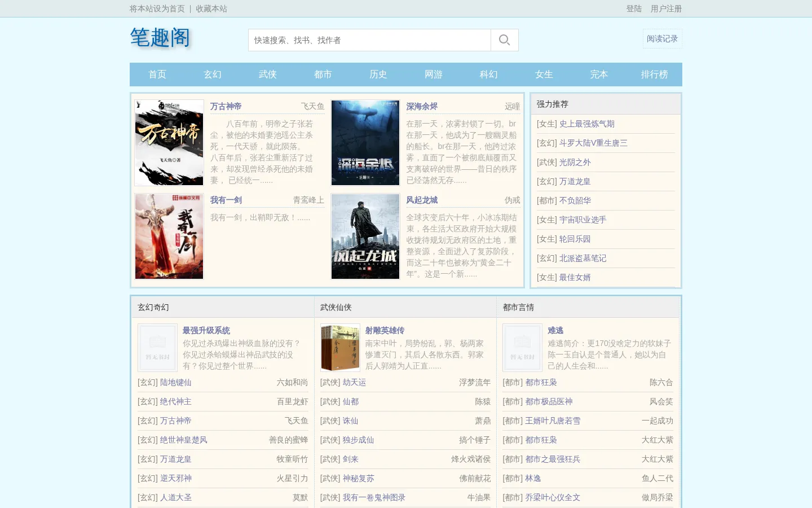Image resolution: width=812 pixels, height=508 pixels.
Task: Open 斗罗大陆V重生唐三 recommendation
Action: pos(593,143)
